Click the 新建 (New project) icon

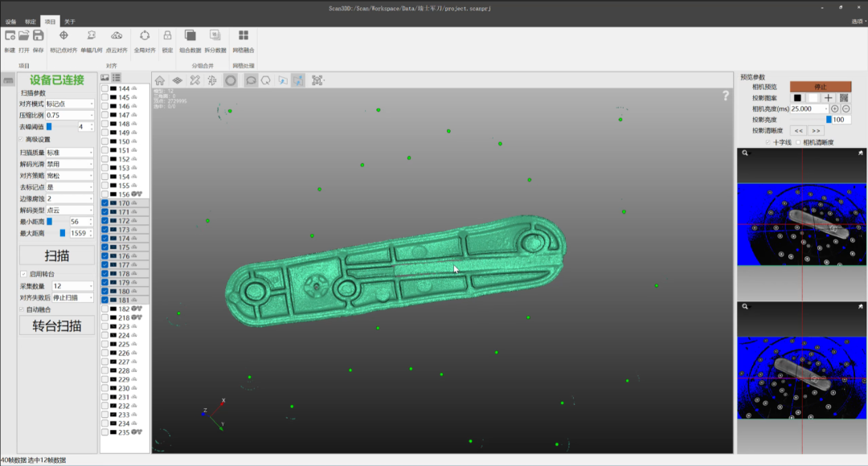10,35
